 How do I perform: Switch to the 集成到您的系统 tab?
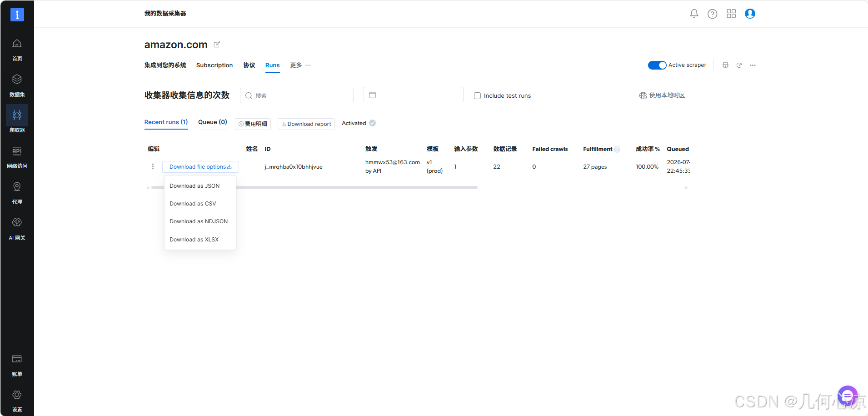[x=165, y=65]
